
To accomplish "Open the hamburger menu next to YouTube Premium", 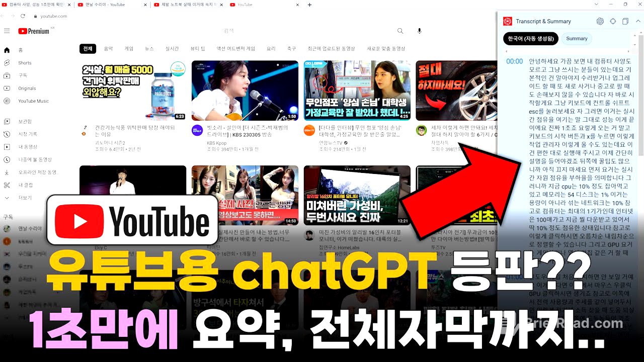I will click(x=7, y=31).
